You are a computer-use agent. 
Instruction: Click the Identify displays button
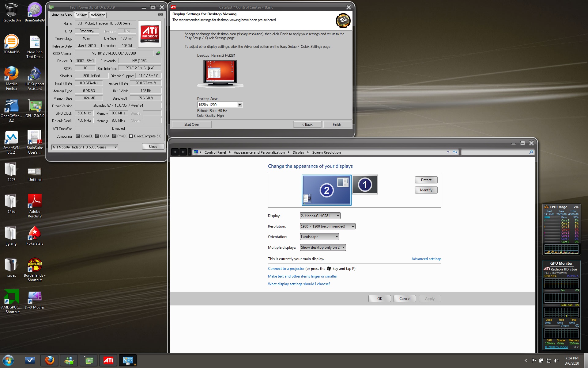pyautogui.click(x=426, y=190)
